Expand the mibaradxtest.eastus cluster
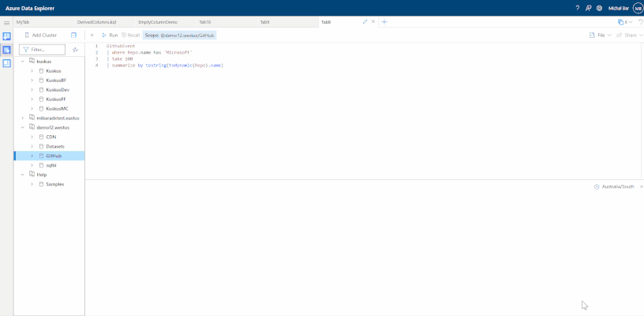Viewport: 644px width, 316px height. pyautogui.click(x=23, y=118)
